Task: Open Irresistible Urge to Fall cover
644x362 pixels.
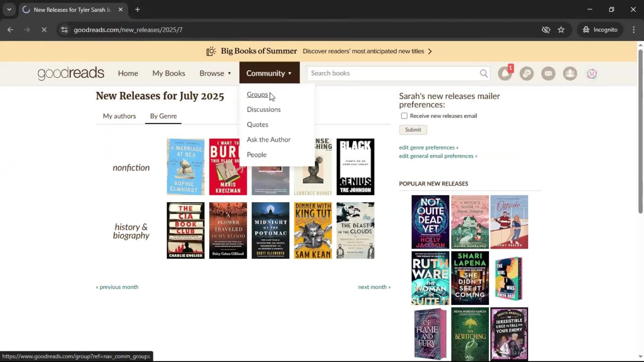Action: pos(509,334)
